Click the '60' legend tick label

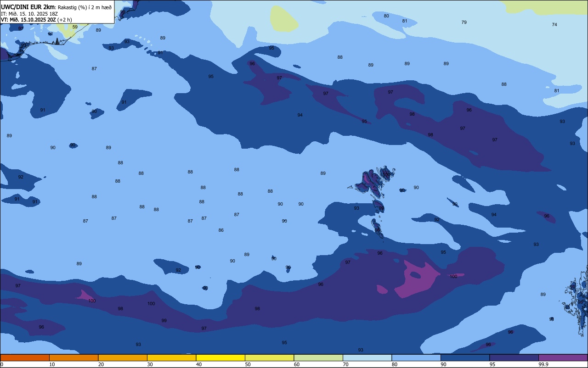click(297, 364)
